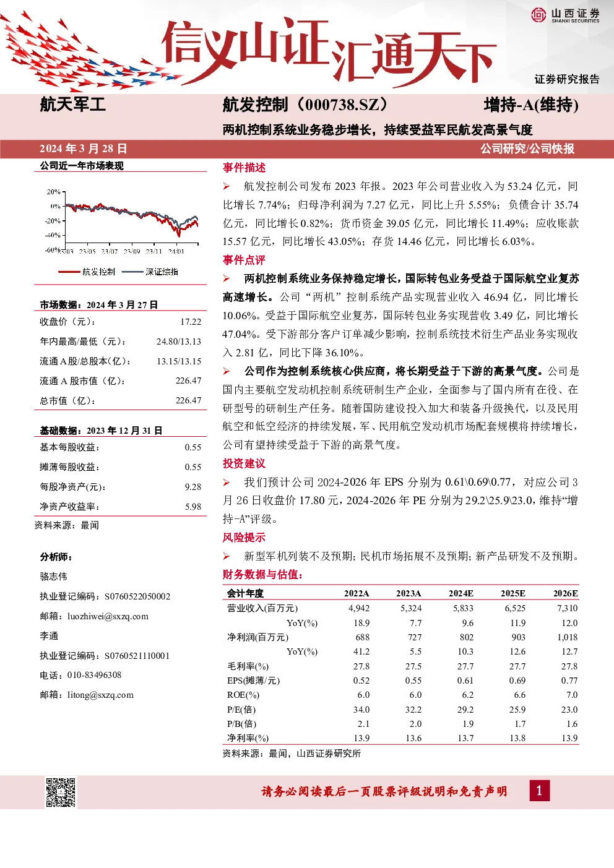This screenshot has width=614, height=868.
Task: Click license code S0760522050002
Action: (137, 596)
